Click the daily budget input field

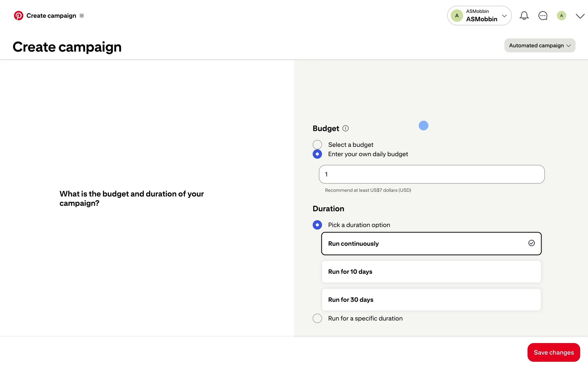[432, 174]
